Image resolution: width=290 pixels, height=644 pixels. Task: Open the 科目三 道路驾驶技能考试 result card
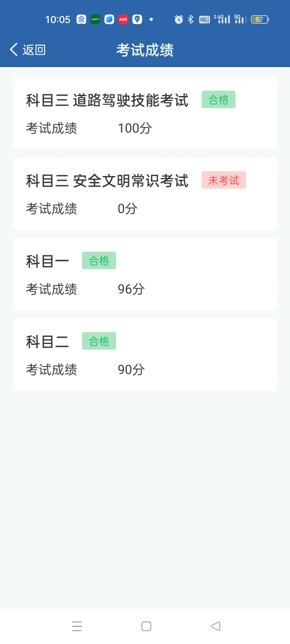[145, 113]
